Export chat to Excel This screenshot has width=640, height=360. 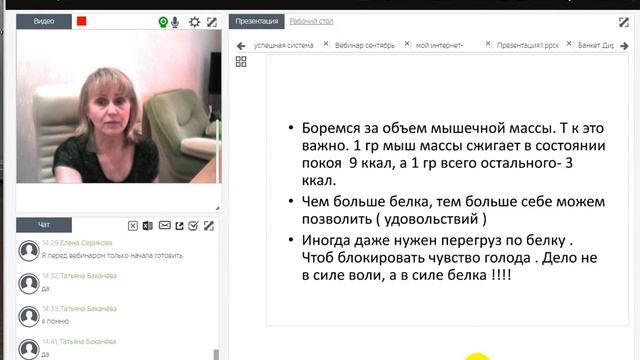[148, 226]
